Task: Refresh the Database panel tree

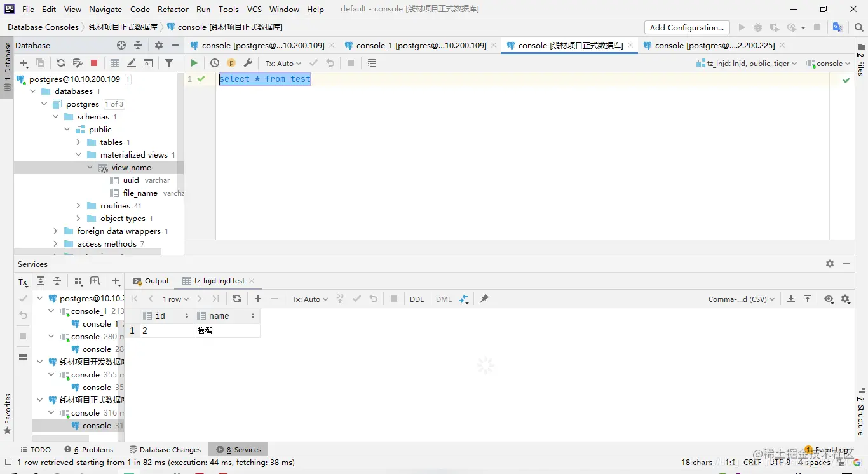Action: [61, 63]
